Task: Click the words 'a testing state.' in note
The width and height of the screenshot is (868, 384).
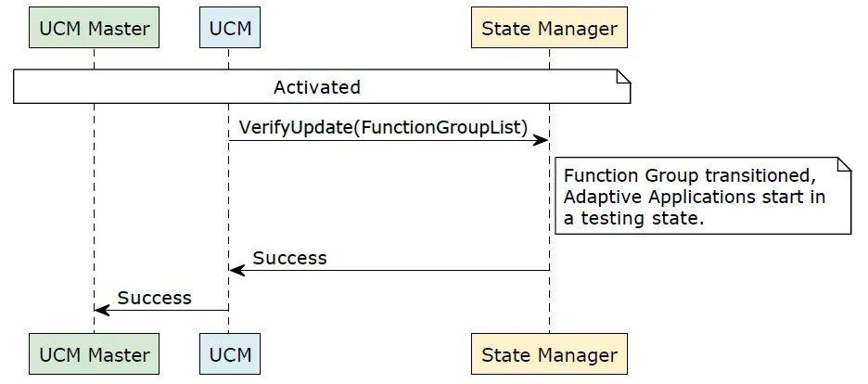Action: tap(633, 218)
